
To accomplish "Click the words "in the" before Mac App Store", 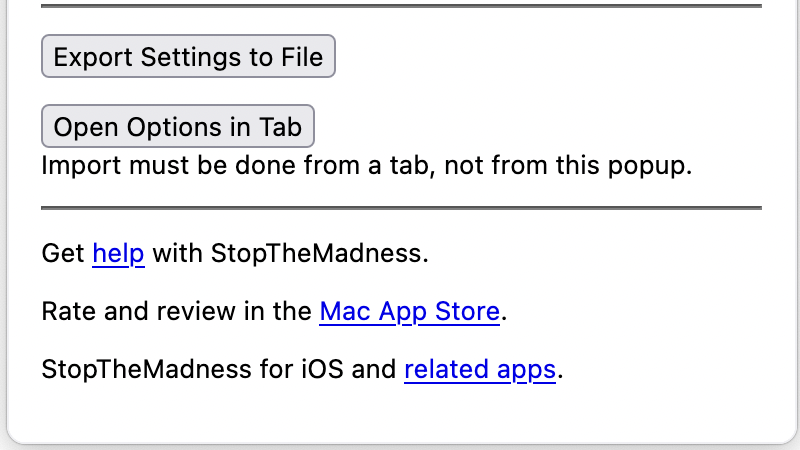I will (277, 312).
